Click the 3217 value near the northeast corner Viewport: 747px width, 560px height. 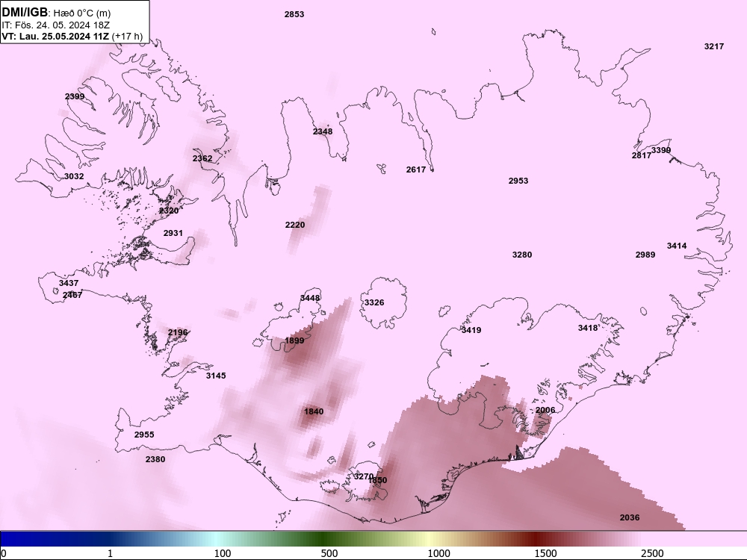[713, 46]
